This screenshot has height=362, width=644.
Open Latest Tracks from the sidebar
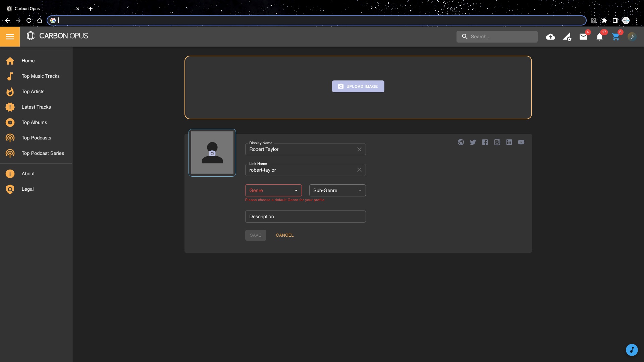coord(36,107)
